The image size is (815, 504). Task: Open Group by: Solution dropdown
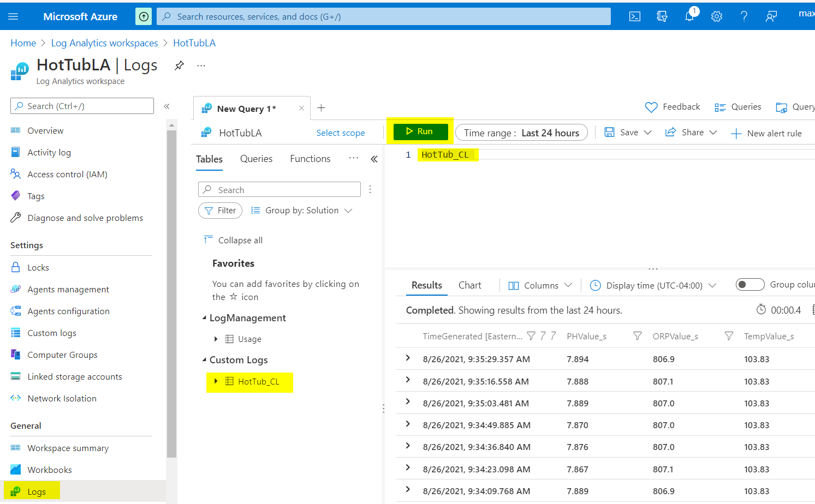[302, 211]
